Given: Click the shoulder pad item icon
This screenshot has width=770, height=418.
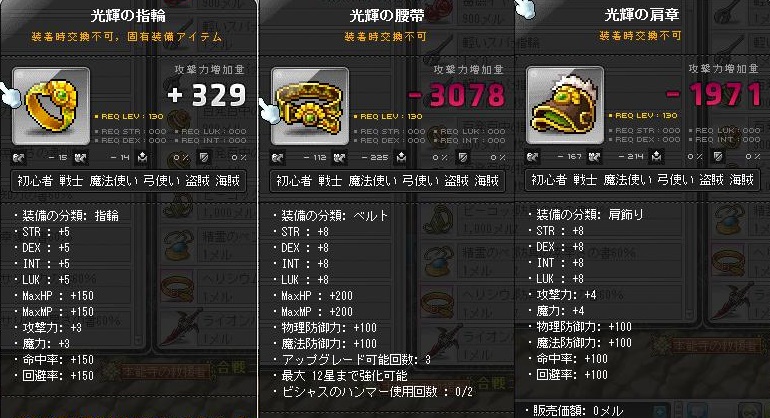Looking at the screenshot, I should tap(565, 105).
